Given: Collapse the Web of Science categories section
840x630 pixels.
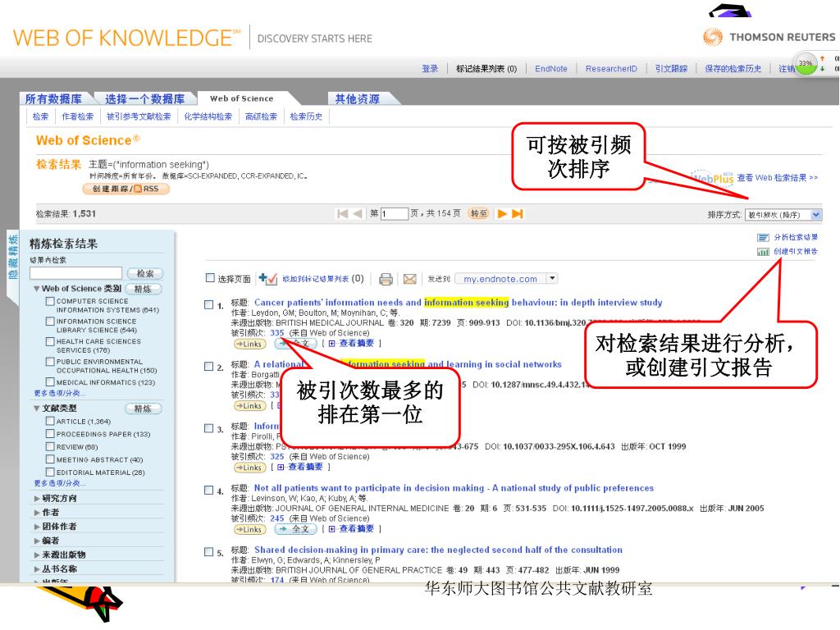Looking at the screenshot, I should (x=36, y=289).
